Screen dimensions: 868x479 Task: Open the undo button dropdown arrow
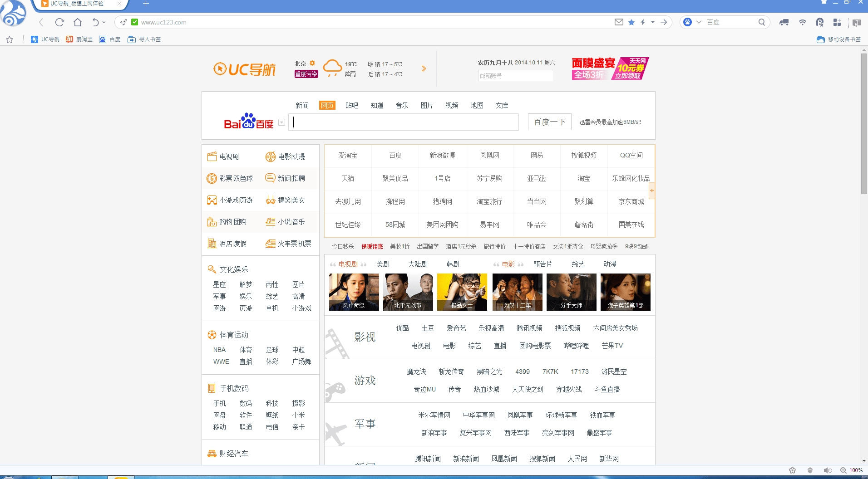coord(104,22)
